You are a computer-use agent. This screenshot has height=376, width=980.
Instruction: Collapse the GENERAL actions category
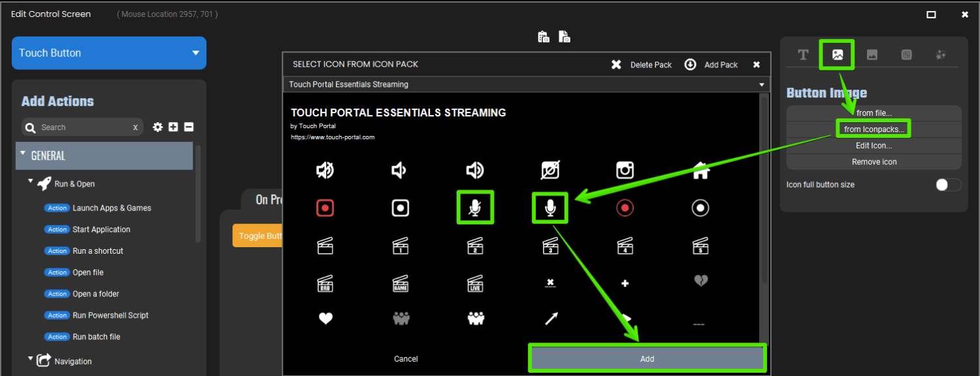[x=24, y=154]
